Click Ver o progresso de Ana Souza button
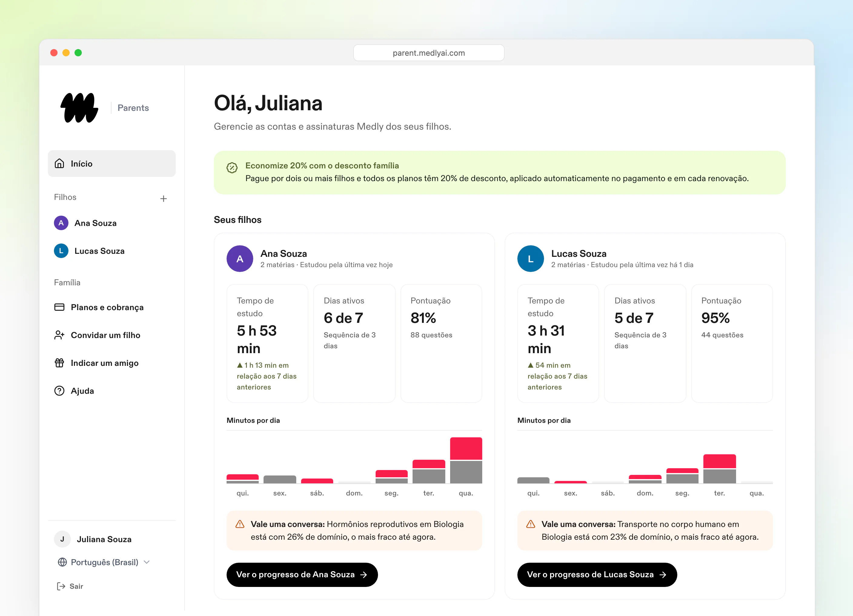 [302, 575]
